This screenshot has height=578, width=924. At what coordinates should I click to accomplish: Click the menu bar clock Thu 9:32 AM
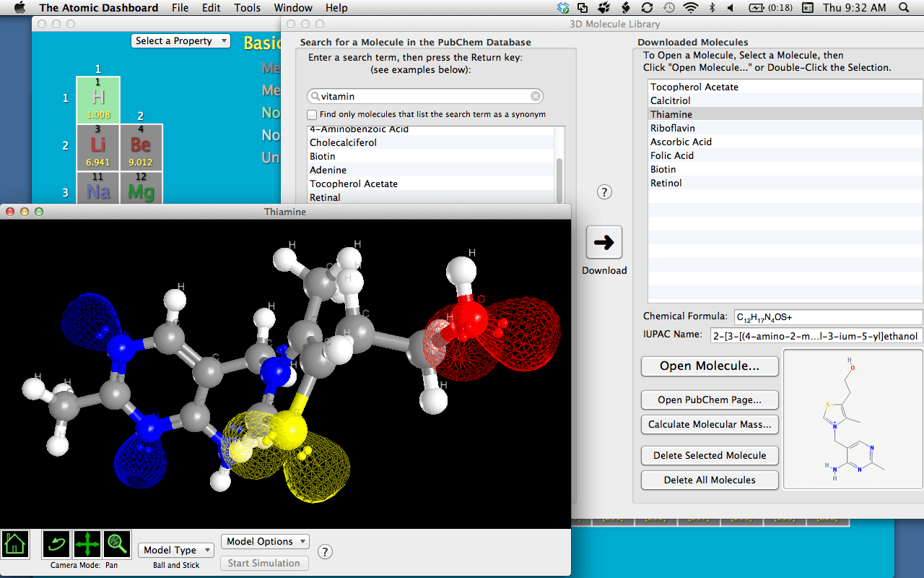point(855,8)
